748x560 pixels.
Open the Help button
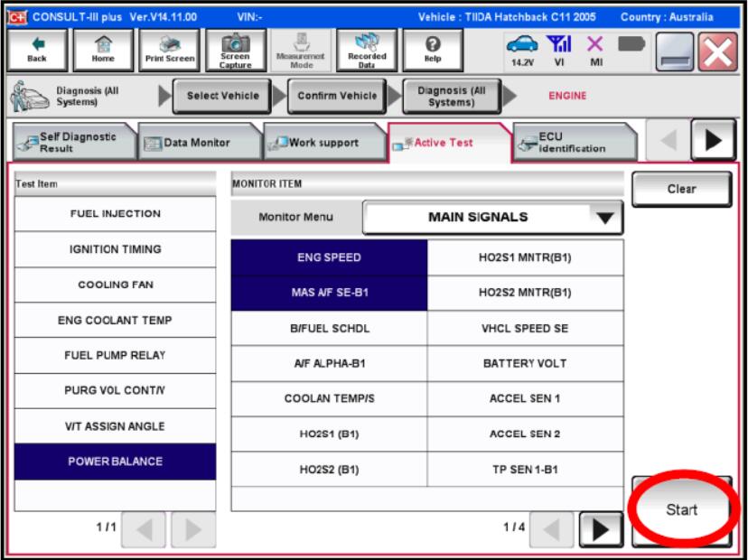(433, 50)
